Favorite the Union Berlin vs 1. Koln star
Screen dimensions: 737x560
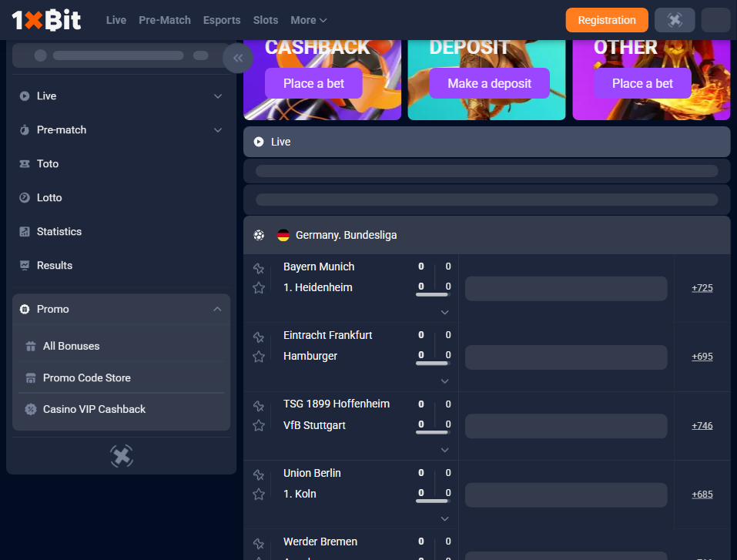[259, 495]
